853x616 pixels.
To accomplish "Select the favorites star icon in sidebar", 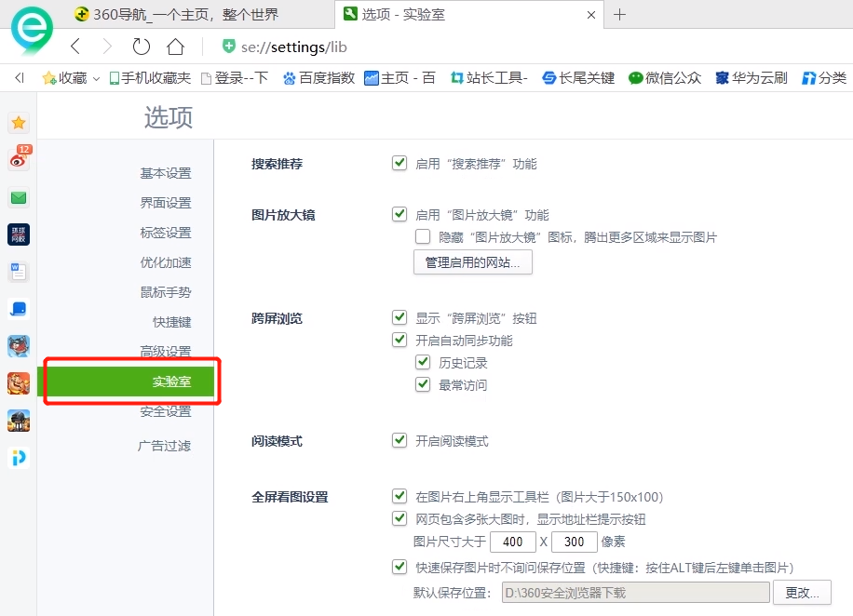I will click(x=19, y=122).
